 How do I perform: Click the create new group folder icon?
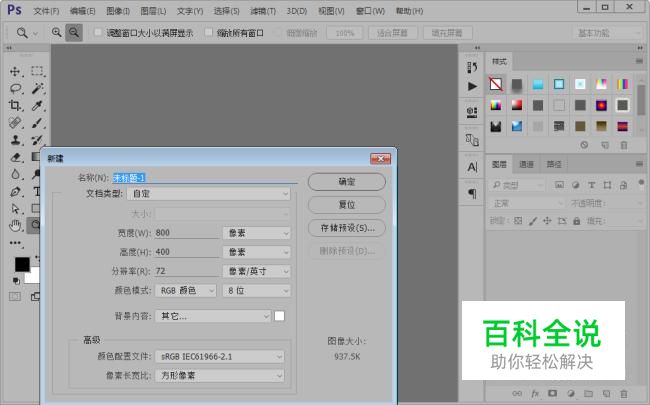click(x=588, y=393)
